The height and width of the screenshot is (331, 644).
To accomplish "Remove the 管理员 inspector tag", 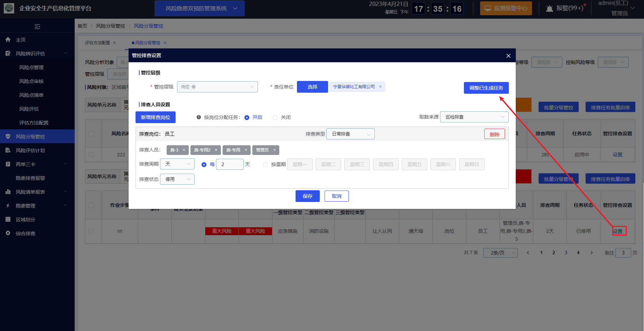I will [274, 150].
